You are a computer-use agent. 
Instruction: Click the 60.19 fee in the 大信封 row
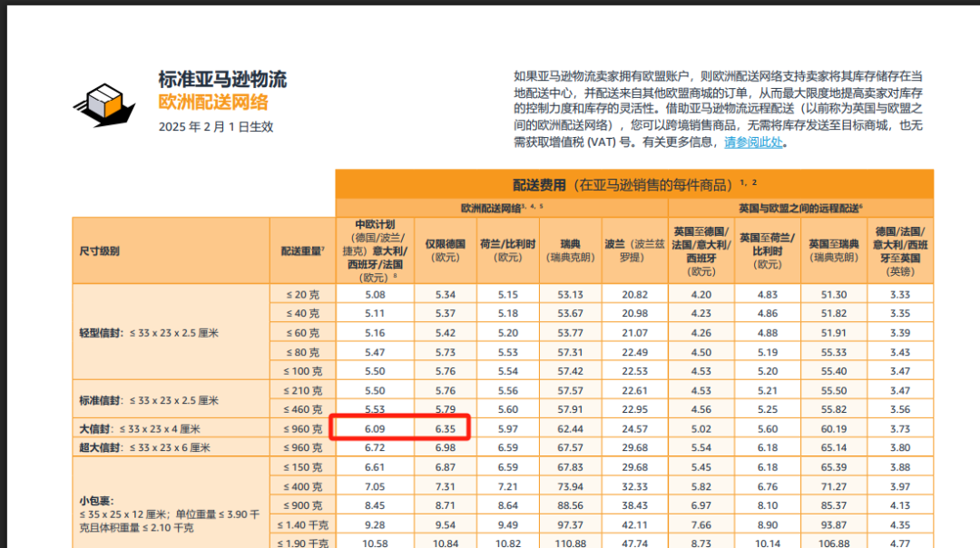click(x=834, y=428)
